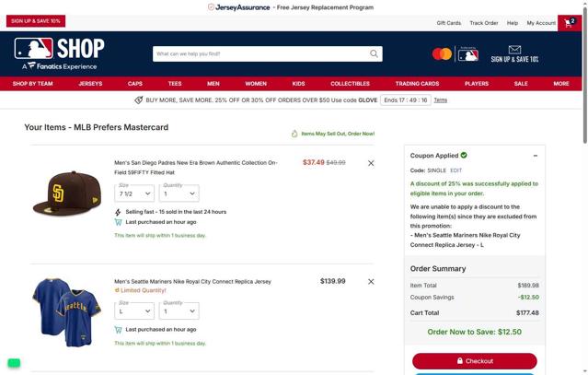Screen dimensions: 588x375
Task: Open the green chat widget icon
Action: (14, 363)
